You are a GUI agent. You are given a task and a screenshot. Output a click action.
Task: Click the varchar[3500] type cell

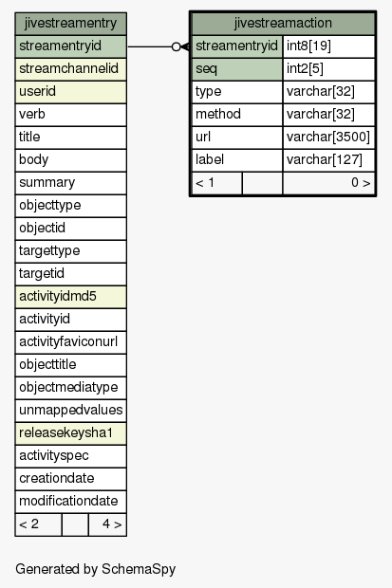point(329,138)
